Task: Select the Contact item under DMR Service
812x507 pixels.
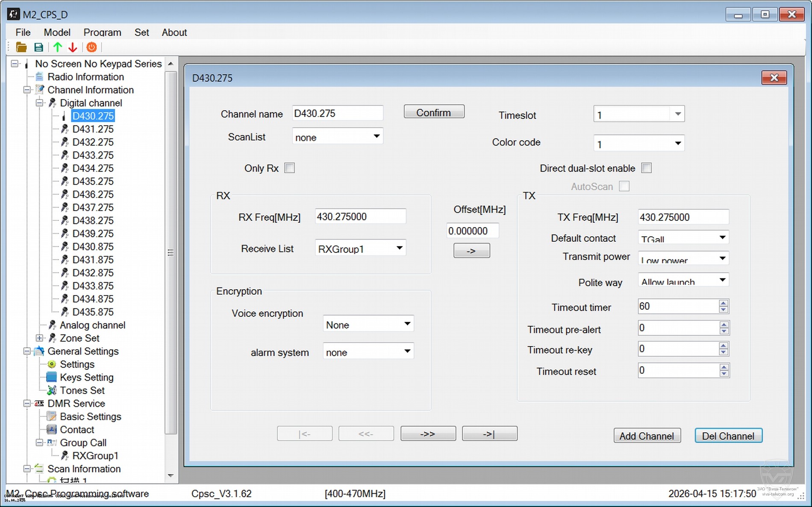Action: (77, 430)
